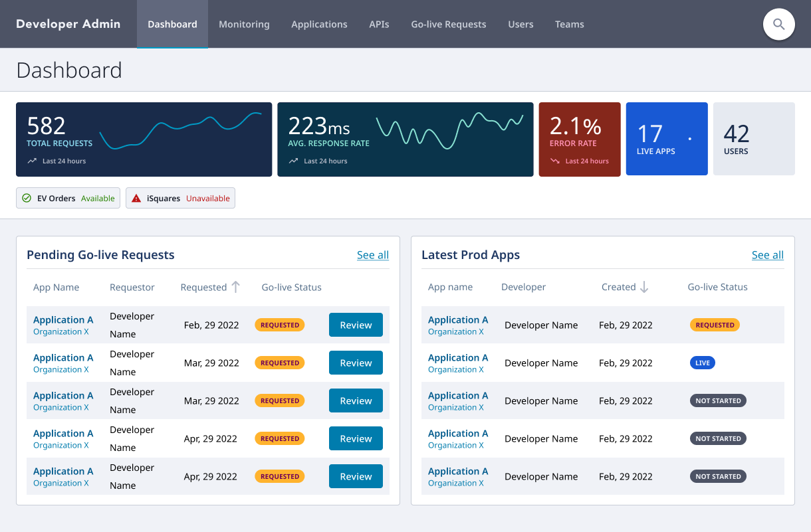Review the Feb, 29 2022 pending request

tap(356, 325)
